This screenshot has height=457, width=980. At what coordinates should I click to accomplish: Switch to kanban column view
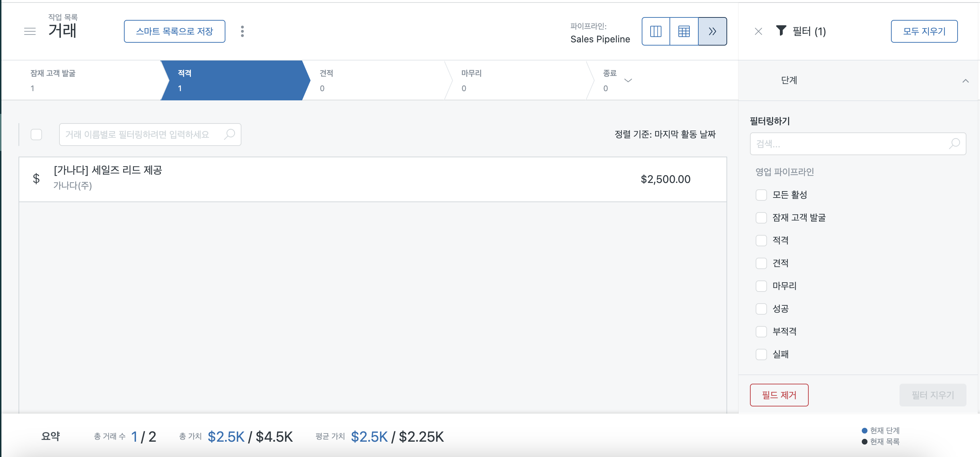pyautogui.click(x=656, y=31)
